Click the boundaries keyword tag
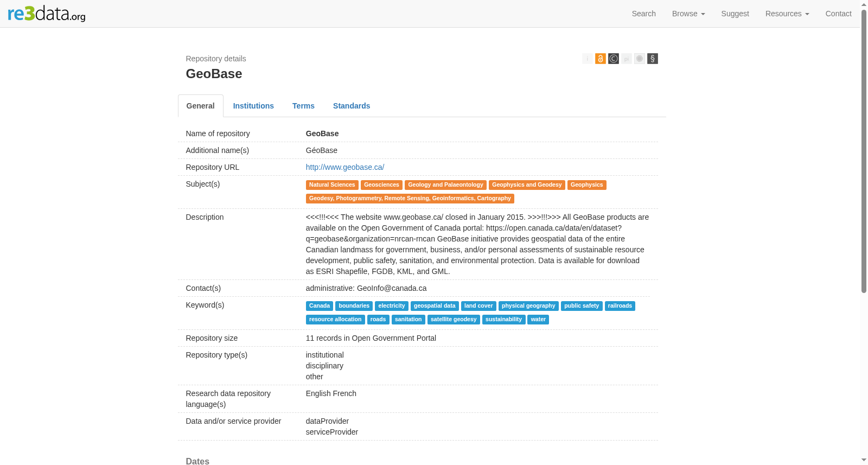868x465 pixels. coord(354,306)
